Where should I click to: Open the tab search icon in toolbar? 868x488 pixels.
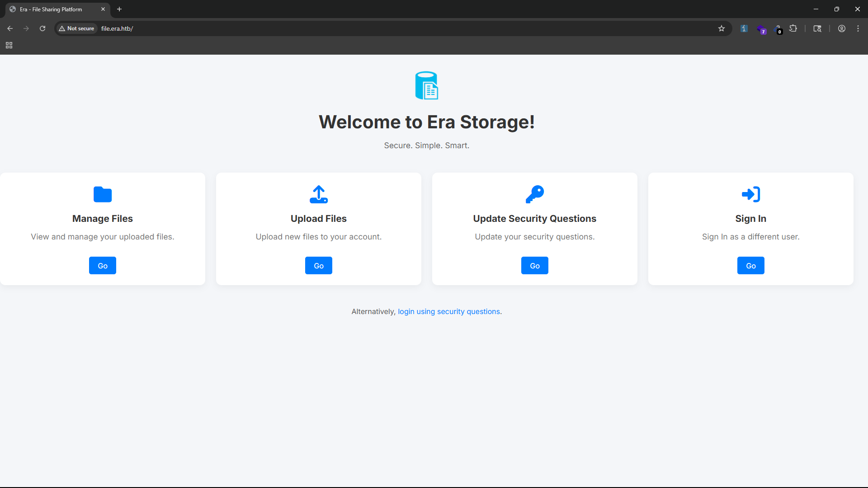pyautogui.click(x=817, y=28)
